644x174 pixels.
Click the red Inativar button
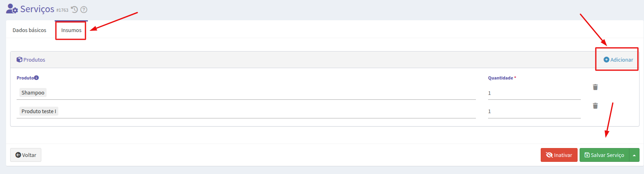[x=559, y=155]
